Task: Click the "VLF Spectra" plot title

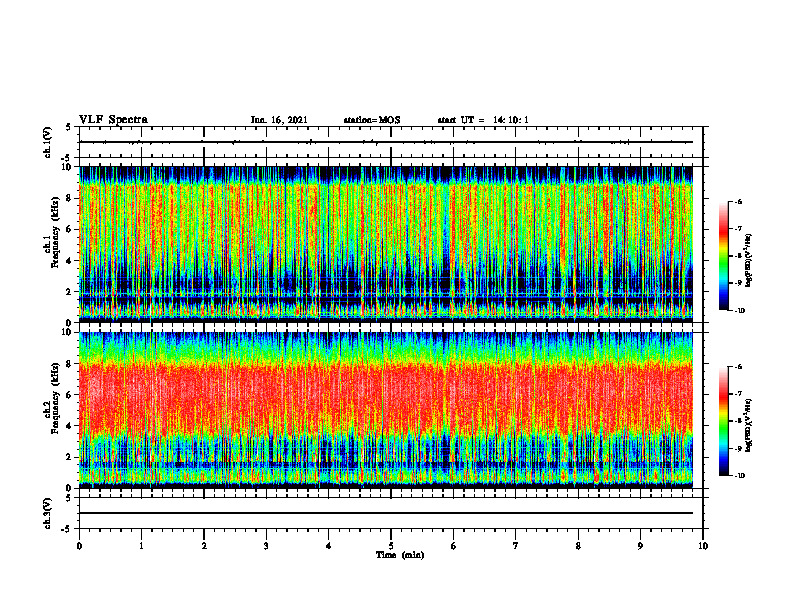Action: coord(114,120)
